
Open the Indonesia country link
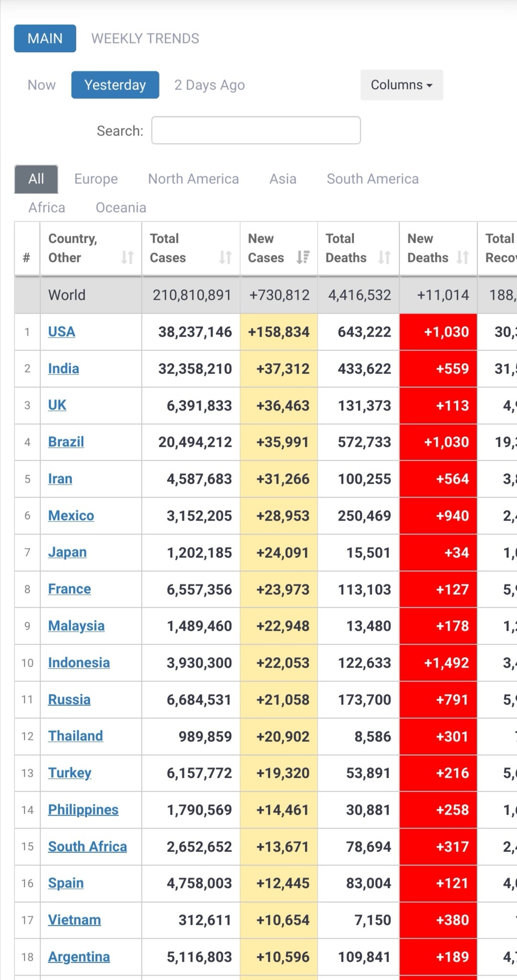pos(79,662)
